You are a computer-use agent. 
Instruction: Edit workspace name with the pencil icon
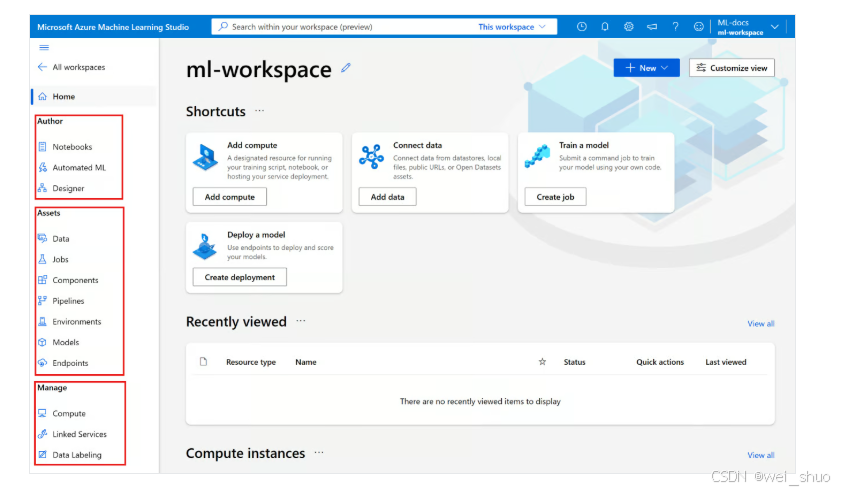346,68
